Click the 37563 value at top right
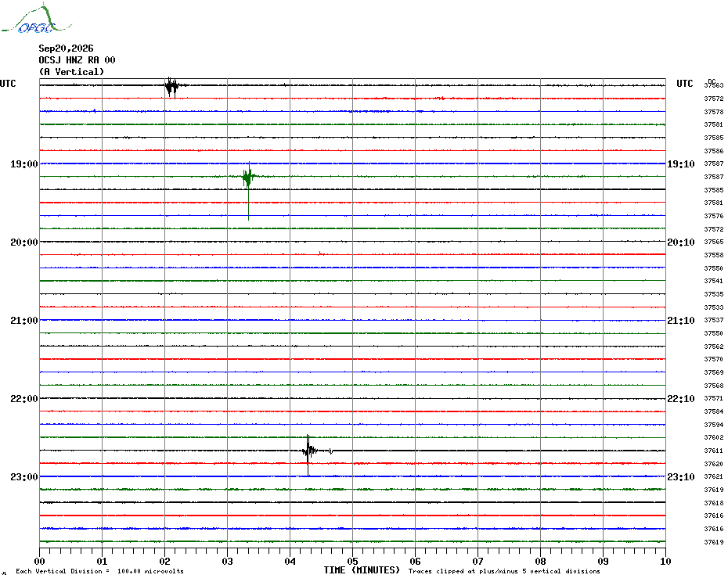The width and height of the screenshot is (728, 582). click(714, 85)
